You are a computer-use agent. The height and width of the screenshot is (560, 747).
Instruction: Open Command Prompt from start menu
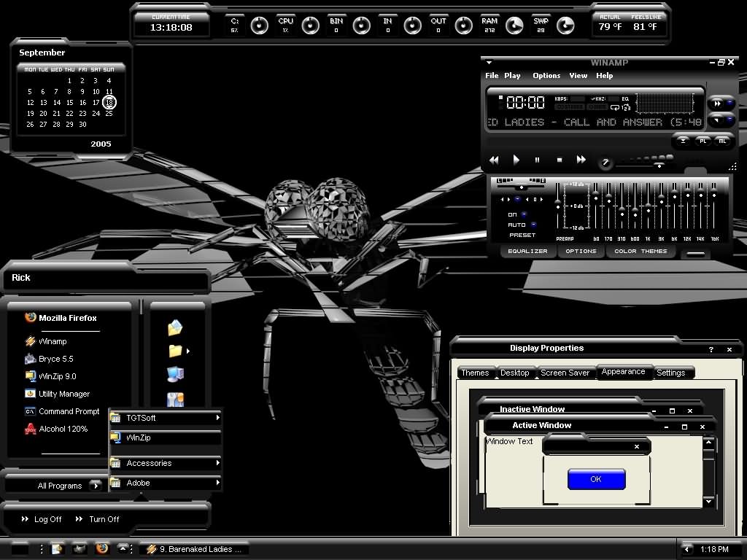pyautogui.click(x=62, y=411)
